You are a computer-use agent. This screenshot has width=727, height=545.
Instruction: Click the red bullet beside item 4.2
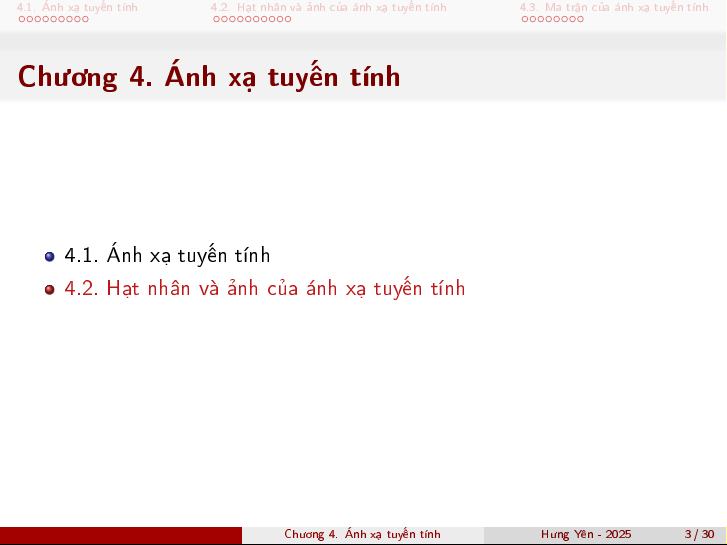[50, 290]
